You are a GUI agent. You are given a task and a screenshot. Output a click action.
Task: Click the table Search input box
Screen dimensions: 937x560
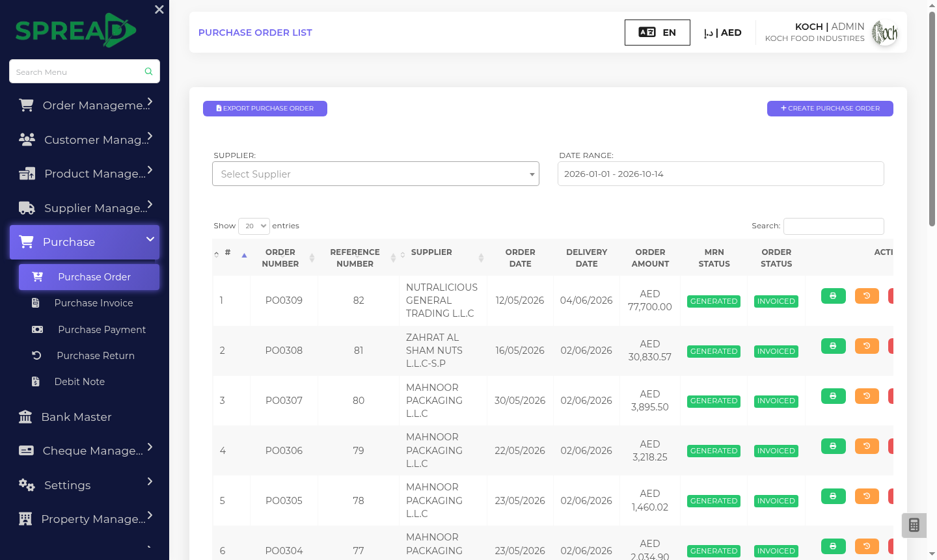coord(834,226)
